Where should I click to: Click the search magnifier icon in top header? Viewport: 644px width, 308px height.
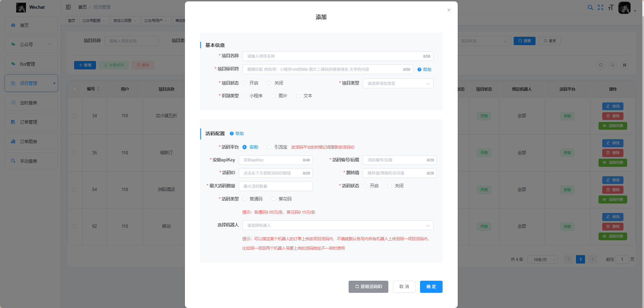pyautogui.click(x=590, y=7)
